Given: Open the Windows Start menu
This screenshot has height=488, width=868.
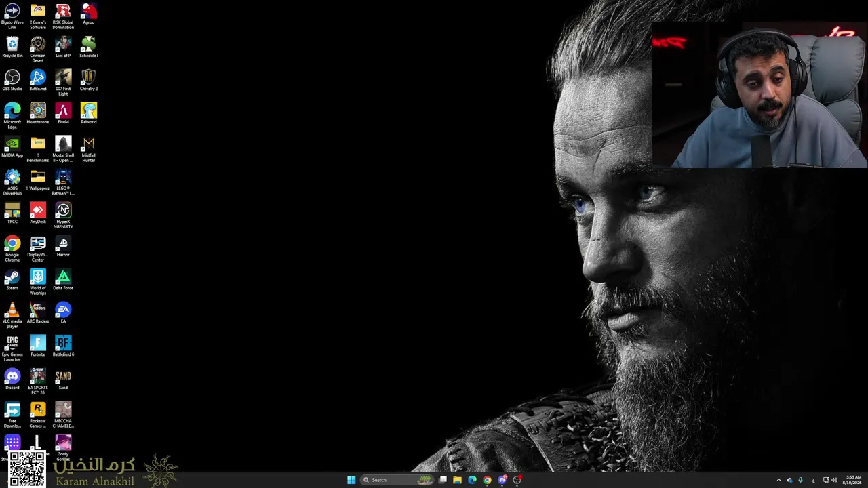Looking at the screenshot, I should [351, 480].
